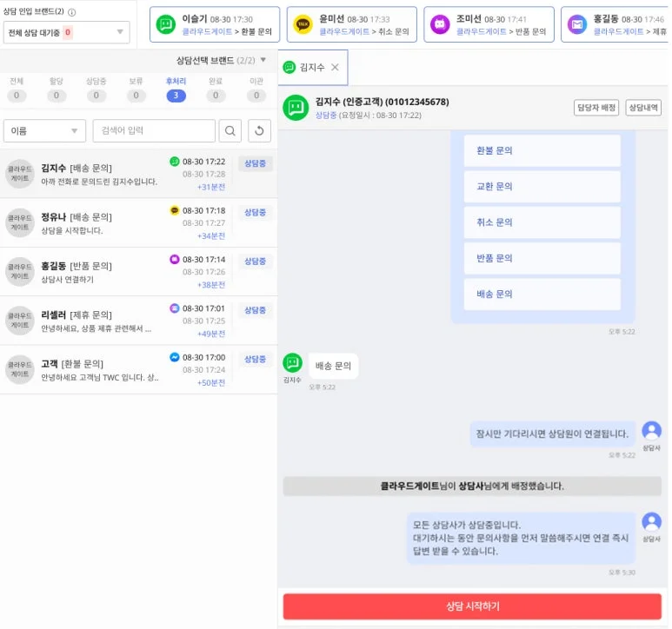672x629 pixels.
Task: Click the 상담 시작하기 button
Action: point(472,606)
